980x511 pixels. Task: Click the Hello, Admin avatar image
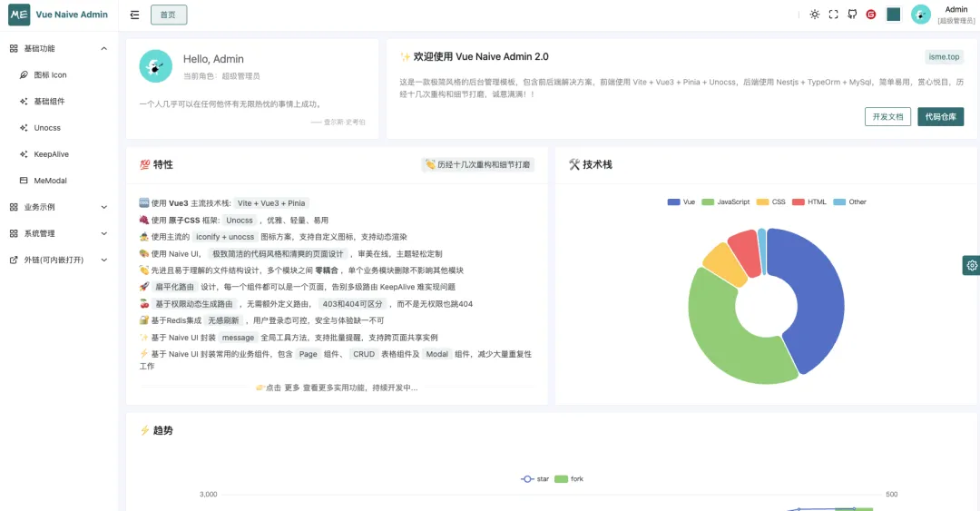pyautogui.click(x=156, y=65)
